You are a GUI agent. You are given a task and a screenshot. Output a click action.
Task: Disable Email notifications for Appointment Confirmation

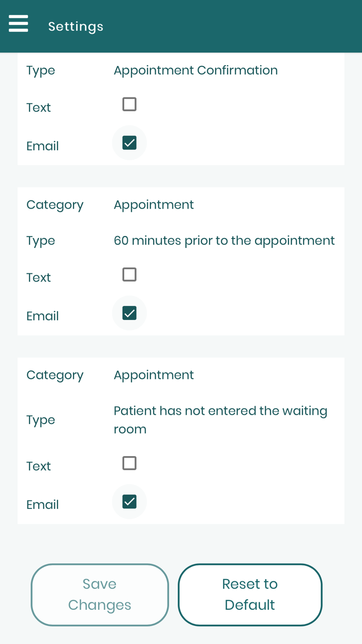pyautogui.click(x=129, y=142)
